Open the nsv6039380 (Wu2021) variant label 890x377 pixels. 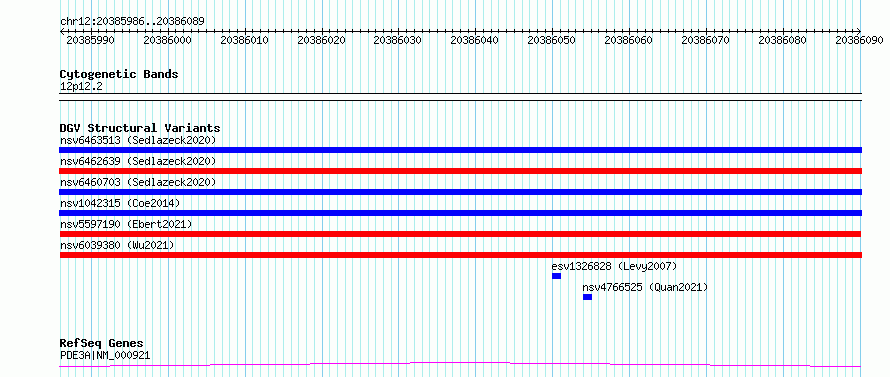(117, 245)
